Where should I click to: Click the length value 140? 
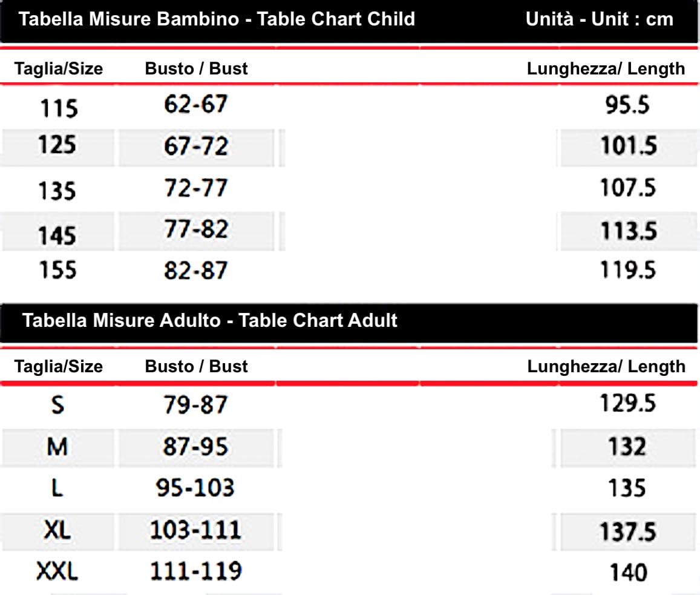[629, 573]
